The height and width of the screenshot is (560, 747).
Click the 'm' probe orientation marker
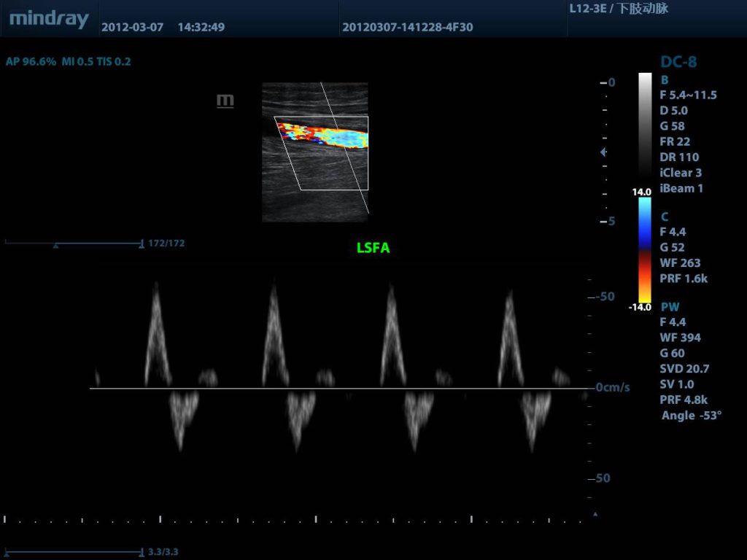click(225, 101)
